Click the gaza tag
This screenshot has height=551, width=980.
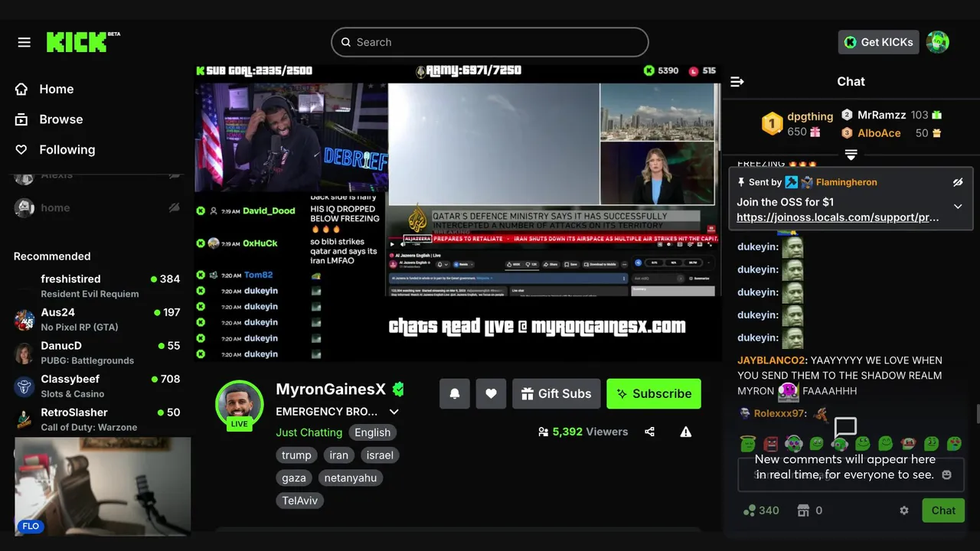(x=294, y=478)
